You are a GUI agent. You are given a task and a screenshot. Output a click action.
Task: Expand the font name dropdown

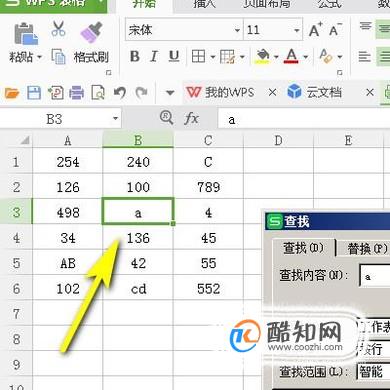237,30
